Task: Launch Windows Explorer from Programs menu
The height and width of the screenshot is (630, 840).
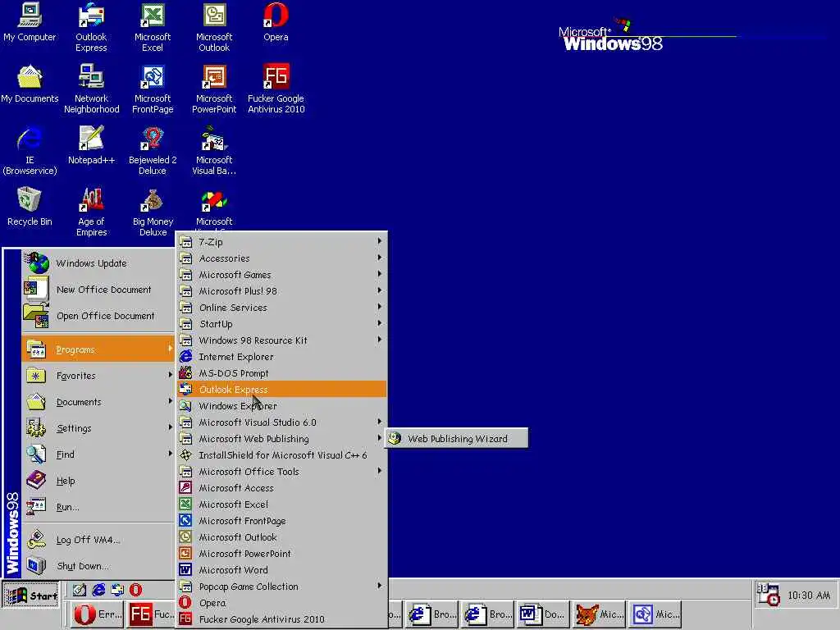Action: tap(282, 406)
